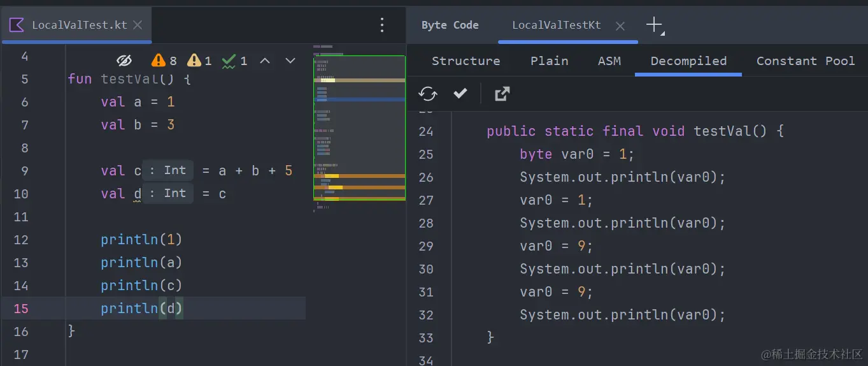Close the LocalValTestKt bytecode tab
Image resolution: width=868 pixels, height=366 pixels.
[x=620, y=26]
